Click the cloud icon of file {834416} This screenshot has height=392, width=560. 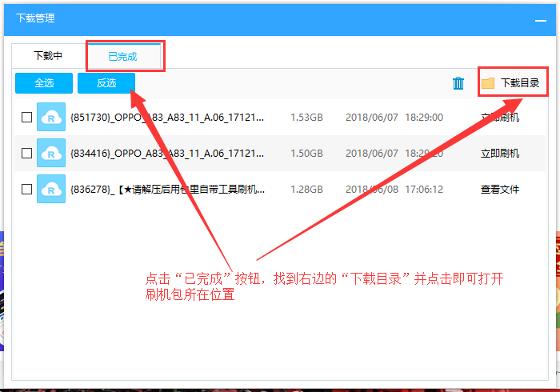tap(51, 154)
